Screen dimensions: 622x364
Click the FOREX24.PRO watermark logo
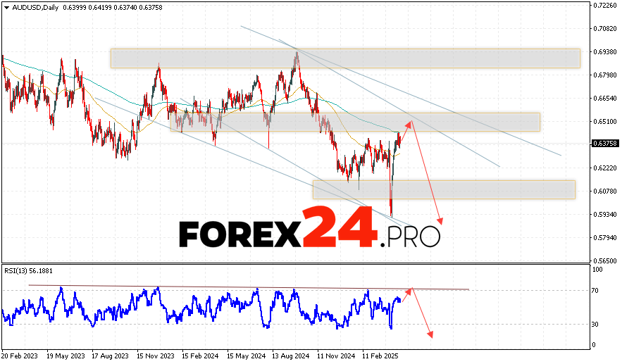click(309, 231)
